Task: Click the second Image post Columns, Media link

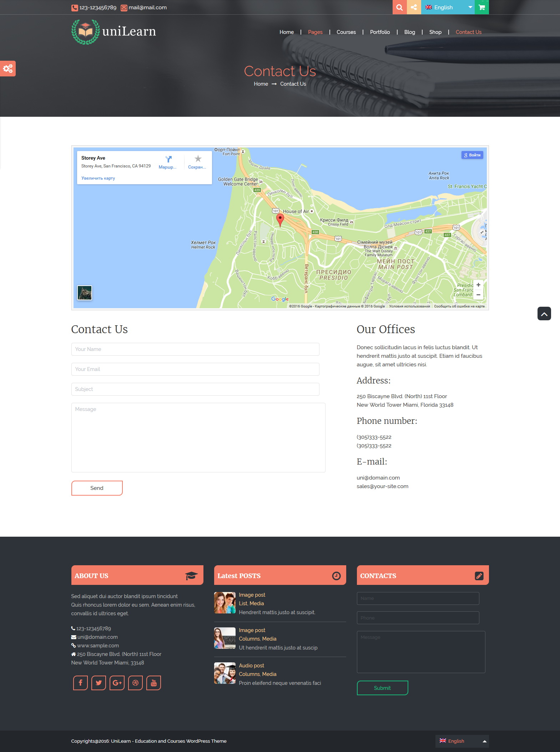Action: pos(258,638)
